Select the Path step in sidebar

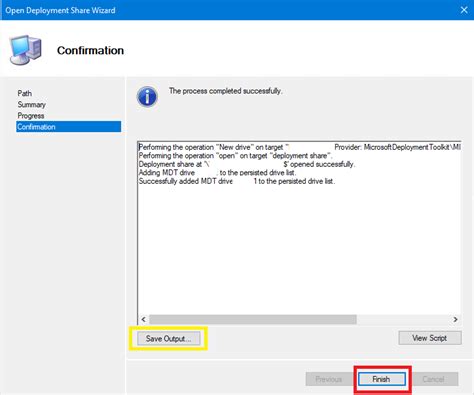[x=25, y=93]
